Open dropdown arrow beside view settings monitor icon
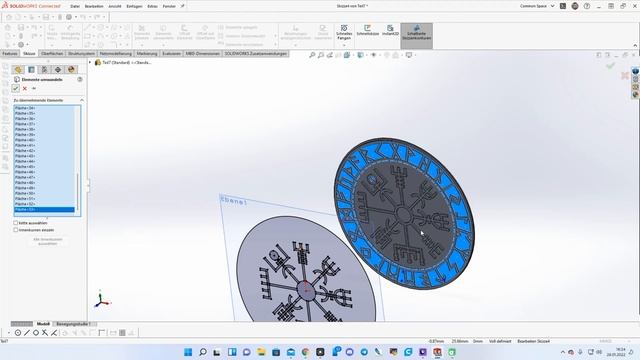Viewport: 640px width, 360px height. pos(415,55)
